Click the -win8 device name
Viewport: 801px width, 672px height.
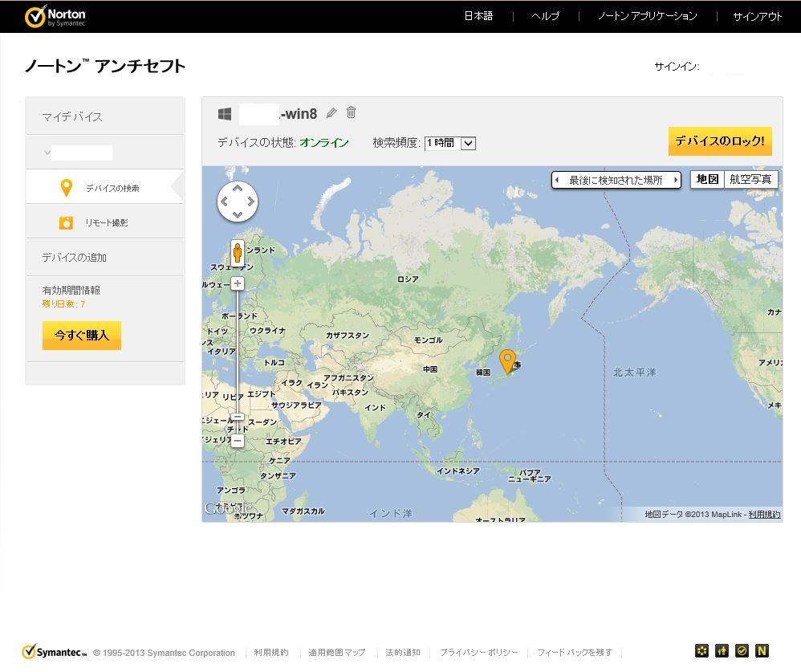point(299,113)
